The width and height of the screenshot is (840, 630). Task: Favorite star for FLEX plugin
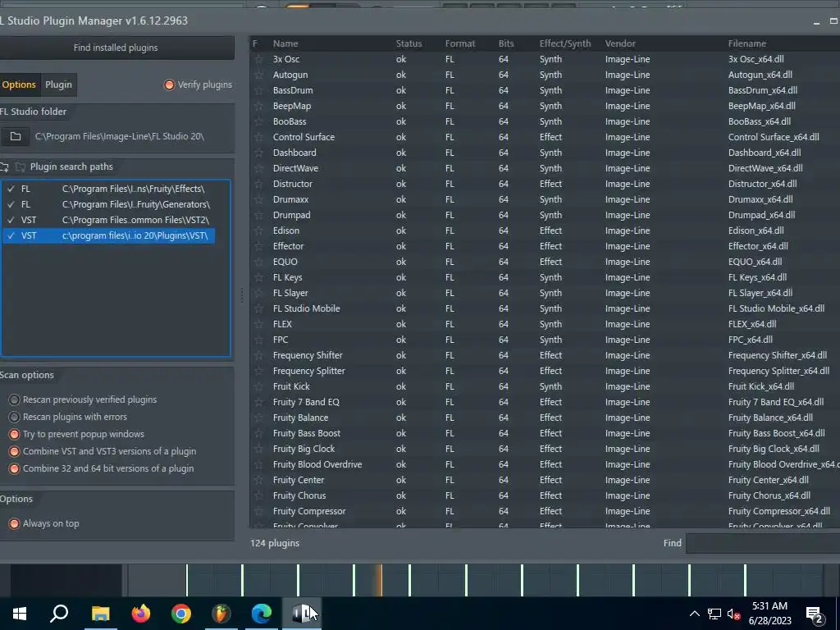point(258,324)
